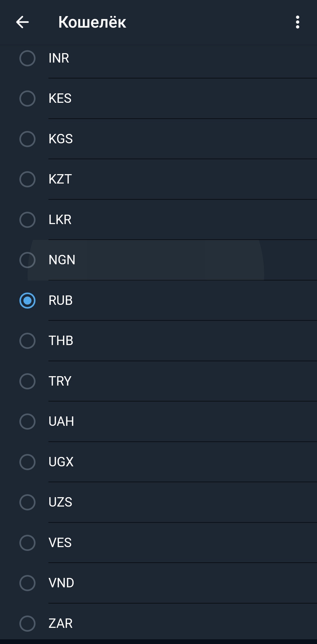This screenshot has height=644, width=317.
Task: Select LKR radio button
Action: pyautogui.click(x=27, y=220)
